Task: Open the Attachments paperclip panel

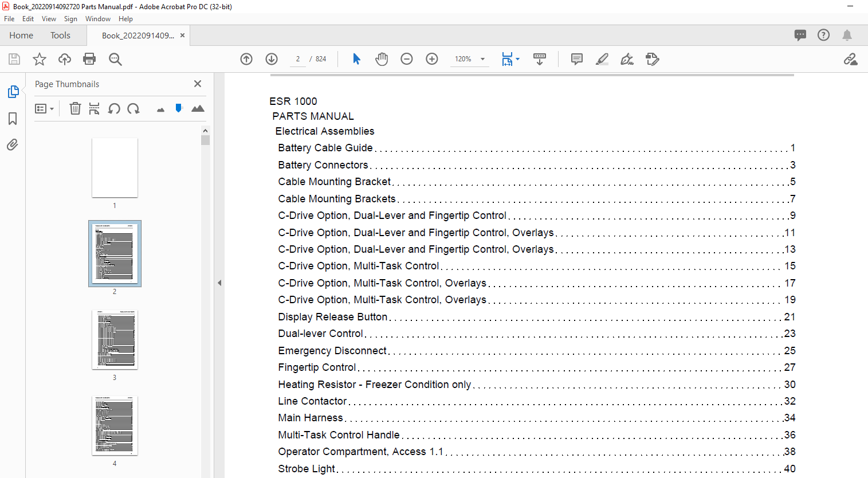Action: [x=13, y=144]
